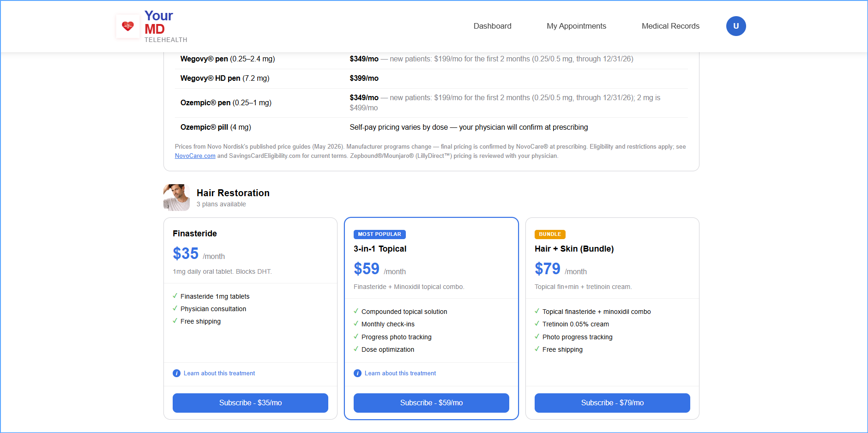Click '3 plans available' text
This screenshot has width=868, height=433.
point(221,204)
